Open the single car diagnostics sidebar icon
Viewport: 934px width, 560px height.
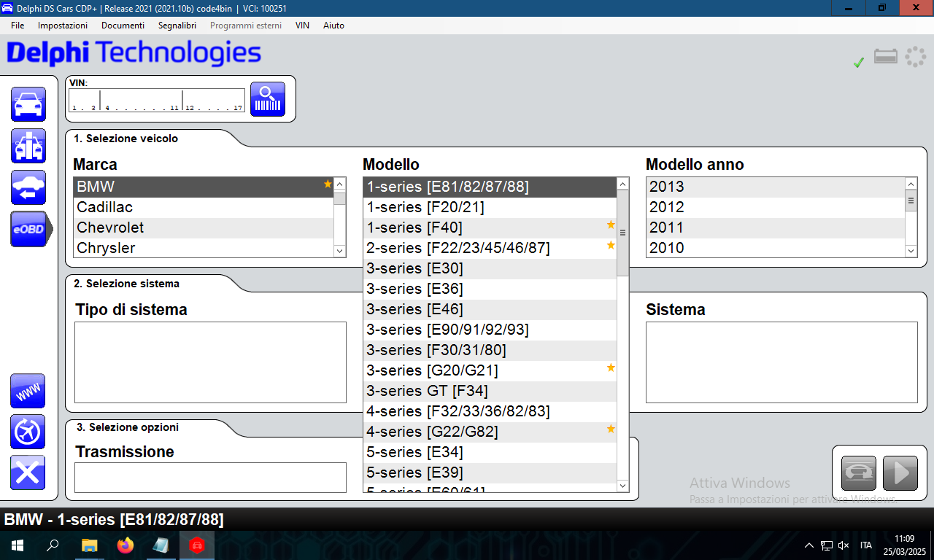[x=28, y=104]
